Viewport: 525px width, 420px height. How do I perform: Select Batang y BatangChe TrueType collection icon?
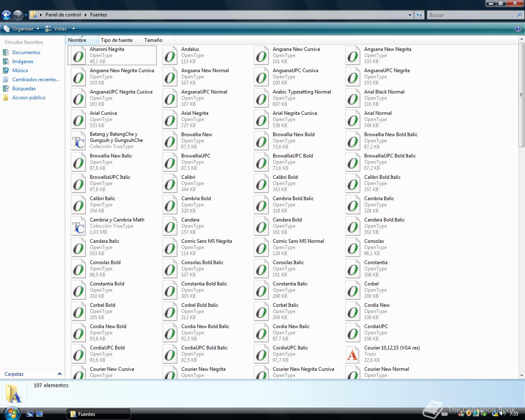(78, 141)
